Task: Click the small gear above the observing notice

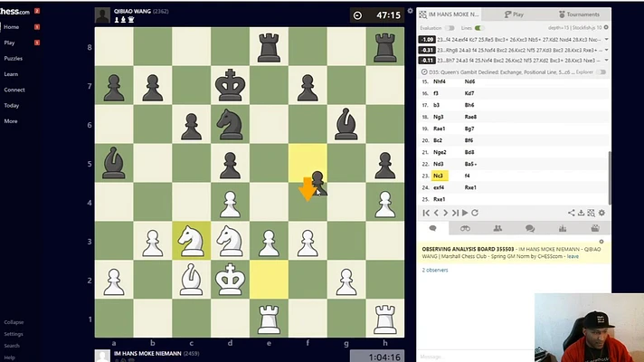Action: [601, 242]
